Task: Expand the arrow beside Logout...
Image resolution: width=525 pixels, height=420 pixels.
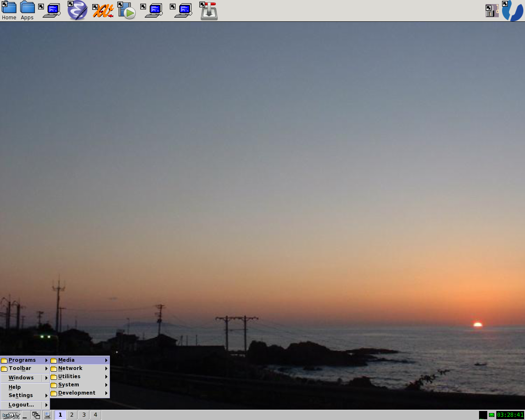Action: tap(46, 405)
